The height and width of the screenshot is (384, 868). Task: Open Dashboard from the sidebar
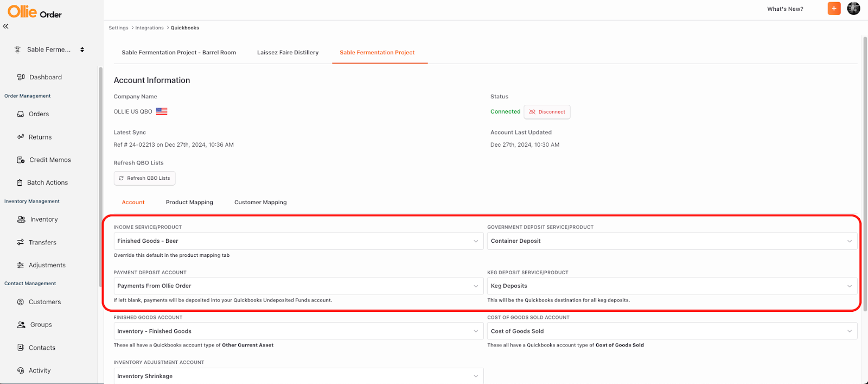[46, 77]
